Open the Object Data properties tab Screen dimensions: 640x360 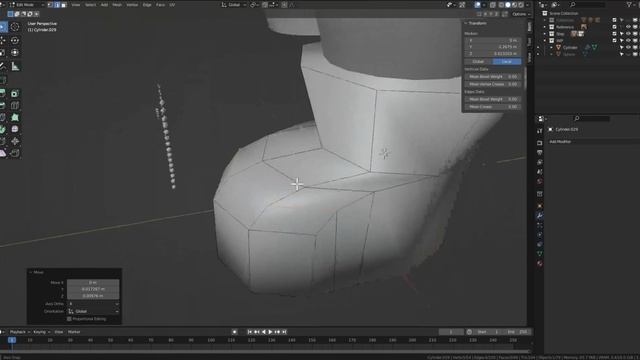coord(540,253)
